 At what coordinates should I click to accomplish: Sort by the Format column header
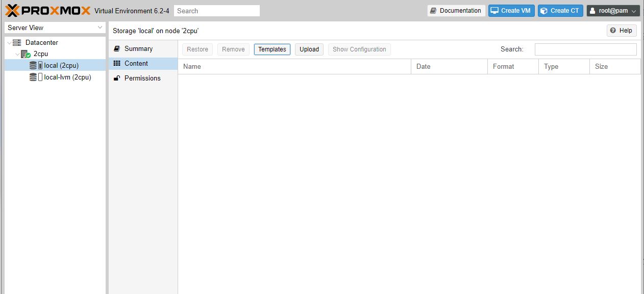click(x=513, y=67)
